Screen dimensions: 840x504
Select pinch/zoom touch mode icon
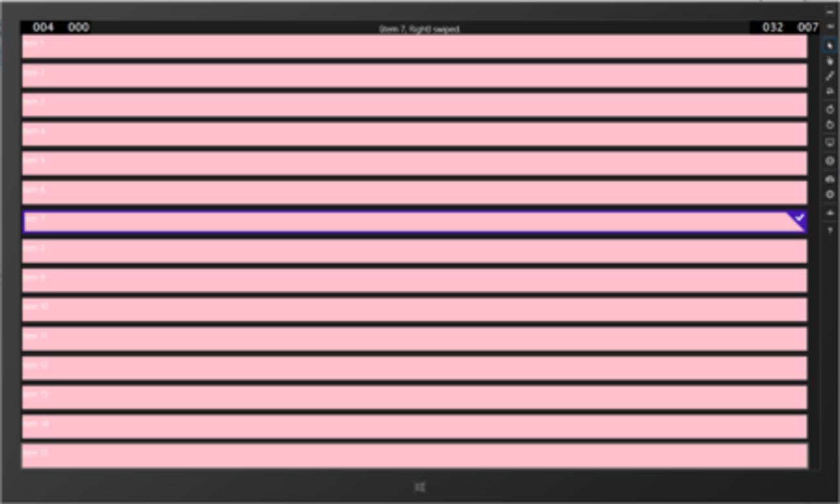pyautogui.click(x=830, y=76)
